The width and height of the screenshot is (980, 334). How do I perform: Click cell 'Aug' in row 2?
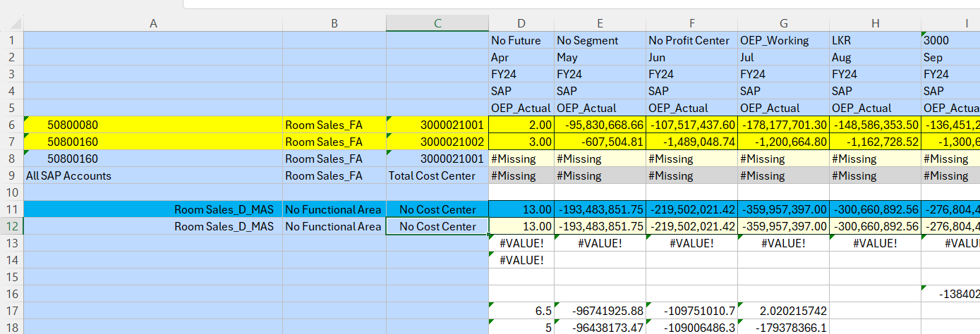click(875, 57)
